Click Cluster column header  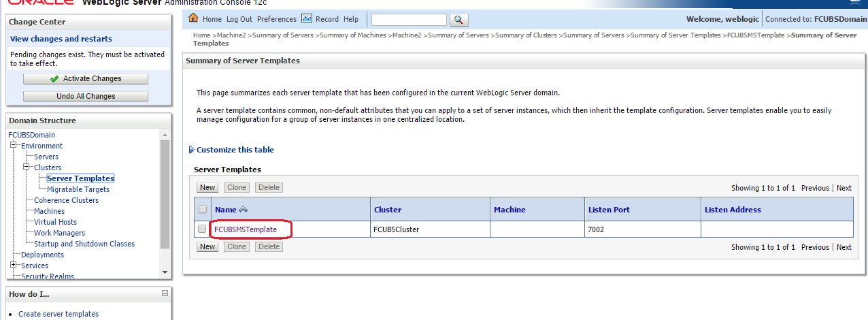pos(388,210)
